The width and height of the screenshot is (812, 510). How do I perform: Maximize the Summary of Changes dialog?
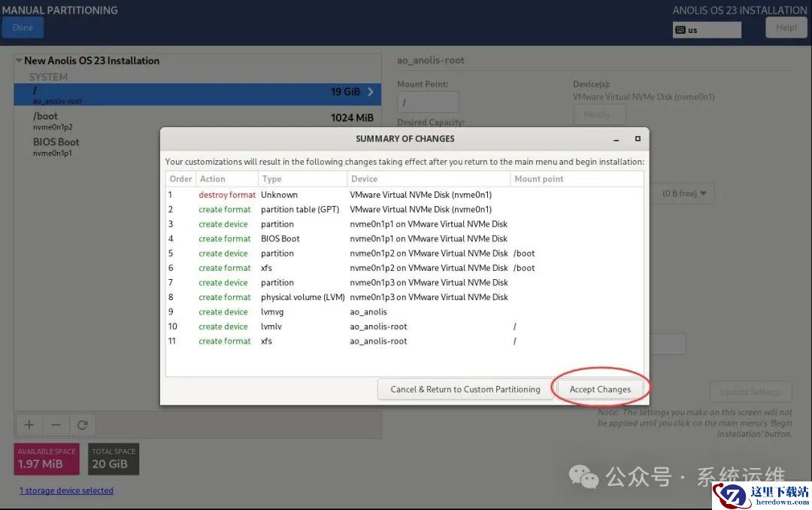(638, 139)
